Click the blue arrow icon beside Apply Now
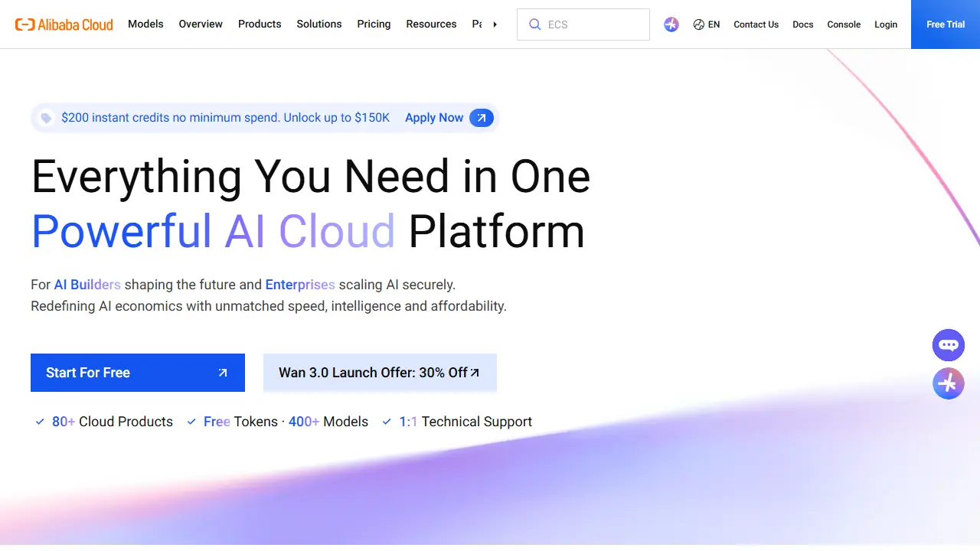This screenshot has height=551, width=980. click(x=482, y=118)
